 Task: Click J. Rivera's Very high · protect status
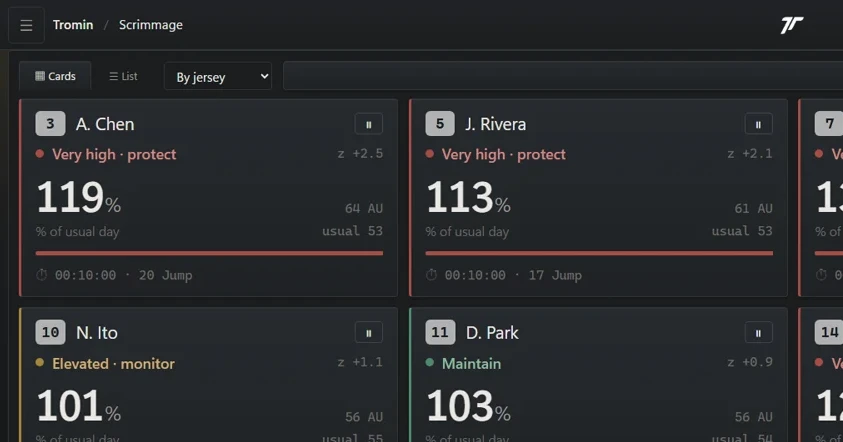504,154
